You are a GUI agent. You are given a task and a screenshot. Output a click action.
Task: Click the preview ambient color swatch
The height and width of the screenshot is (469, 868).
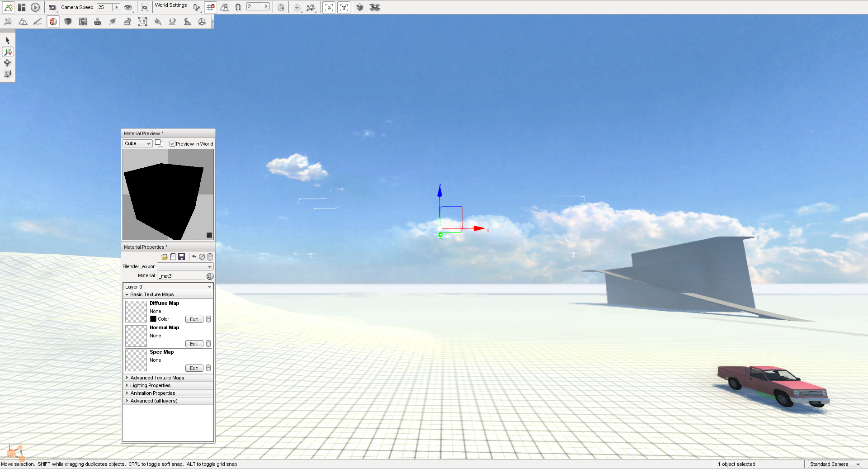[209, 235]
